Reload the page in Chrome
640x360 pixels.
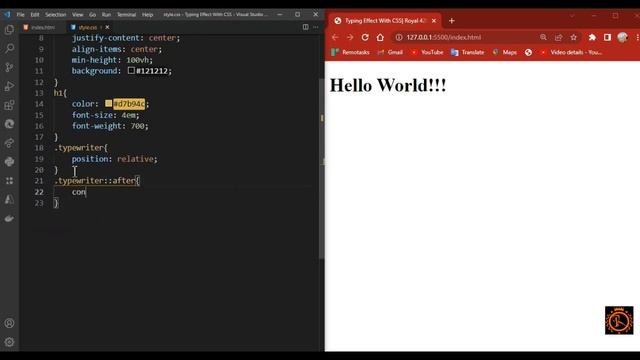[x=365, y=37]
